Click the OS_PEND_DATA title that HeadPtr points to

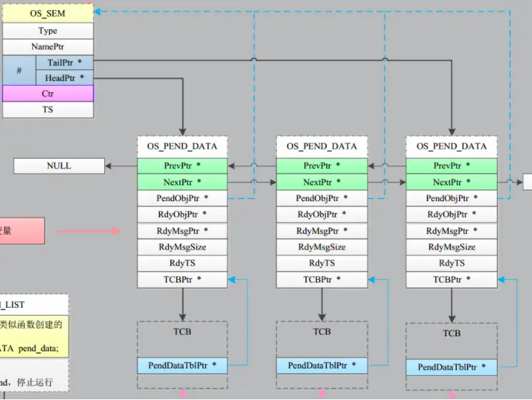(182, 147)
